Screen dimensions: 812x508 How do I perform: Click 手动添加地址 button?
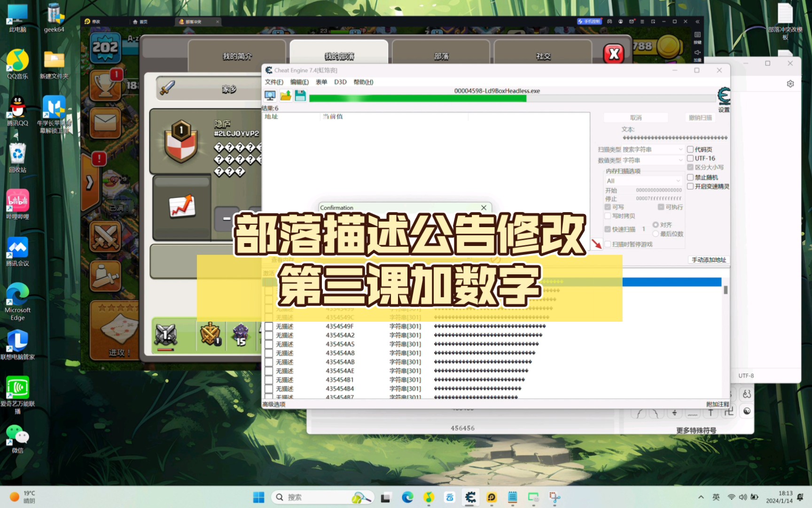click(709, 260)
